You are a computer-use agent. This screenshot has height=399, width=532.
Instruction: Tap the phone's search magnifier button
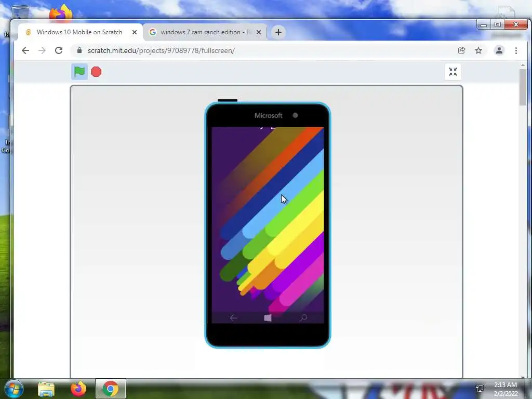click(303, 318)
